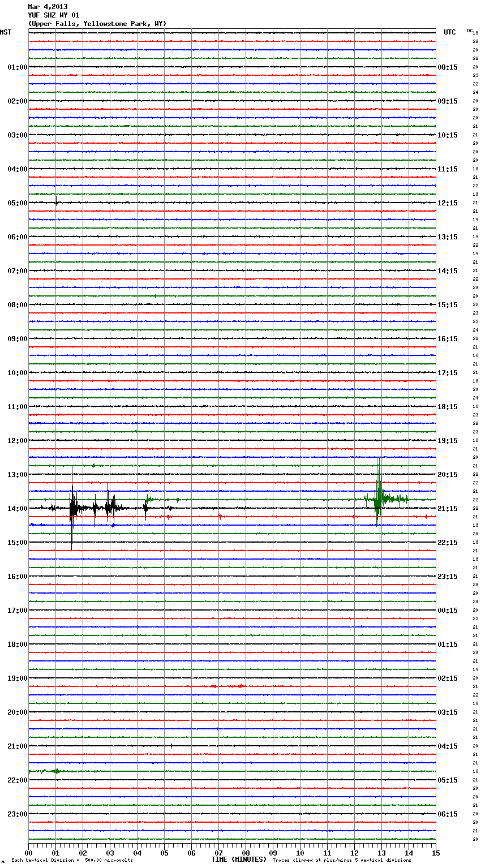The width and height of the screenshot is (481, 868).
Task: Click the 09:15 UTC time label
Action: coord(448,101)
